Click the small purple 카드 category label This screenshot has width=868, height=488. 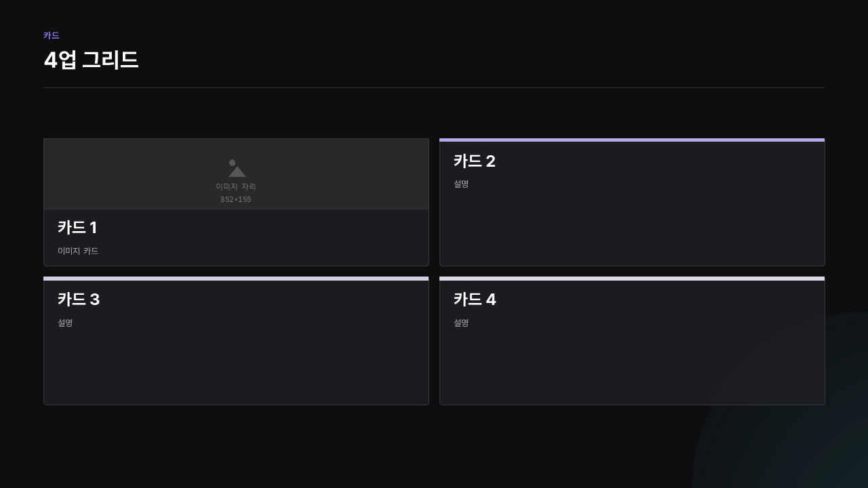coord(52,35)
